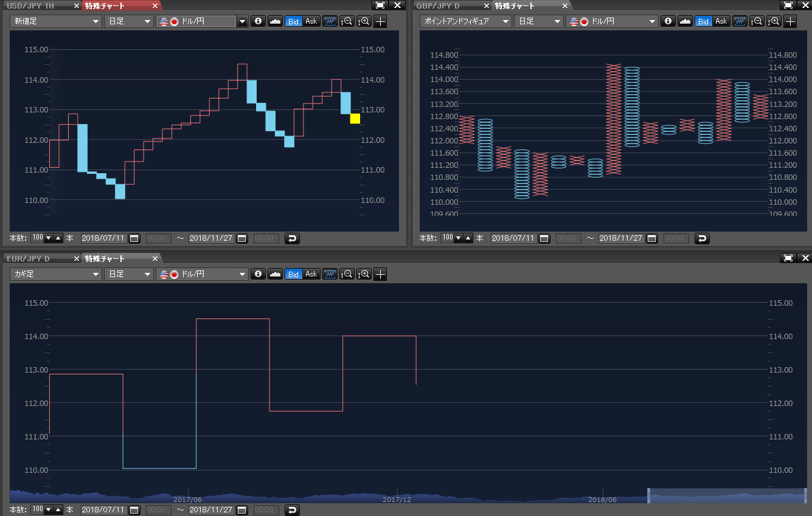The height and width of the screenshot is (516, 812).
Task: Zoom out vertically in ポイントアンドフィギュア chart
Action: point(757,21)
